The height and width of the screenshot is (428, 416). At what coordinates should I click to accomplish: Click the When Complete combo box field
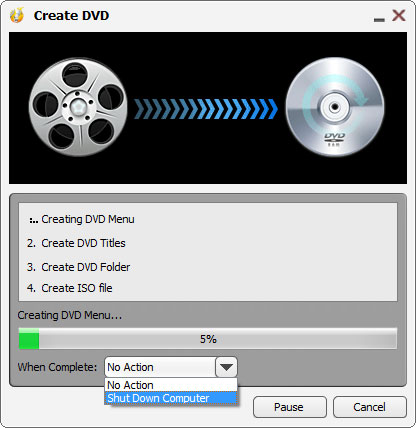171,367
